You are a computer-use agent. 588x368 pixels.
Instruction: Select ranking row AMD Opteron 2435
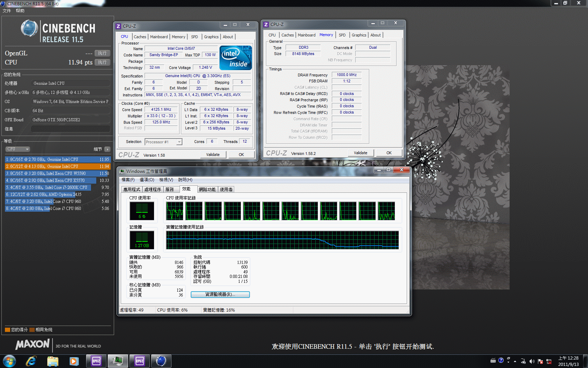pyautogui.click(x=57, y=195)
